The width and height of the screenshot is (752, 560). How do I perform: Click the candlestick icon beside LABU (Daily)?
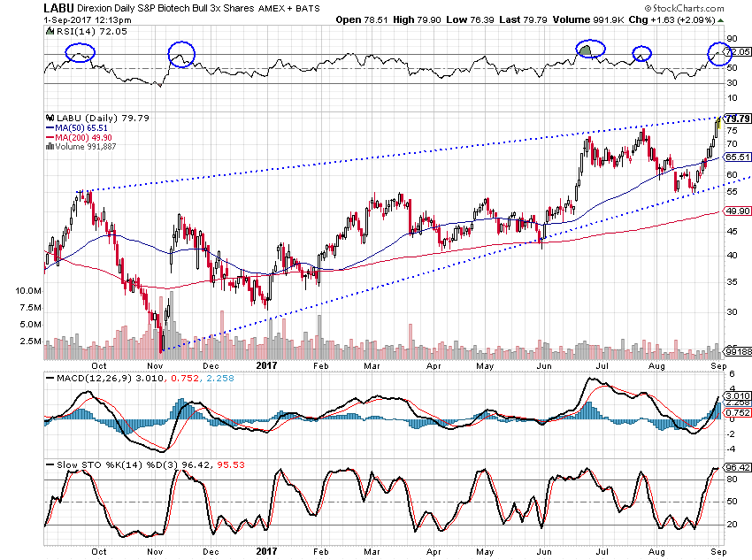pyautogui.click(x=50, y=117)
